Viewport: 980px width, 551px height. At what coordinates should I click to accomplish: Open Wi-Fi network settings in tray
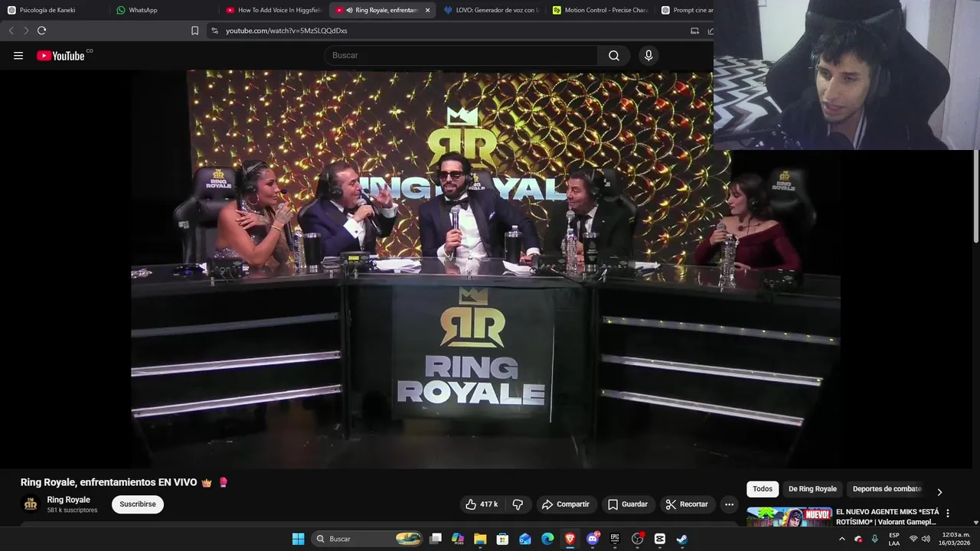913,539
